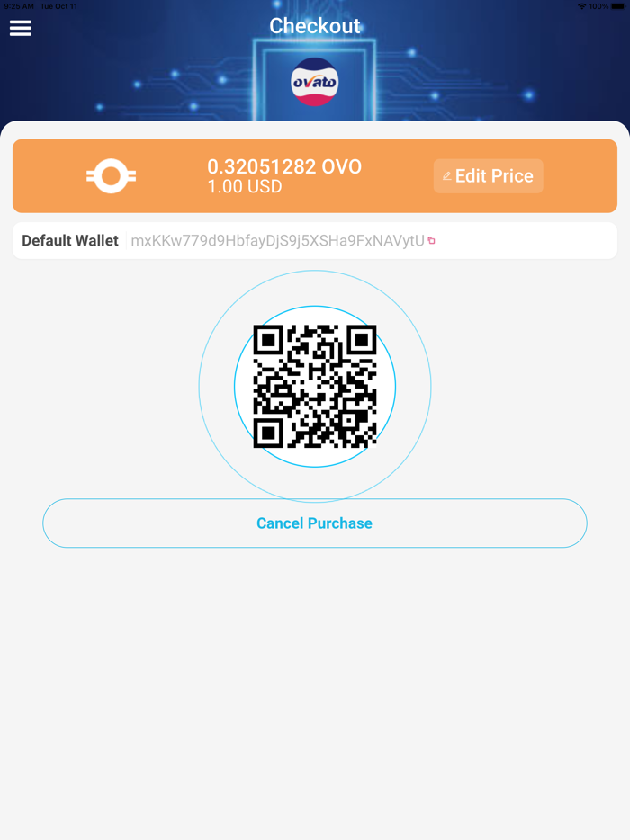This screenshot has height=840, width=630.
Task: Tap the payment QR code
Action: [315, 386]
